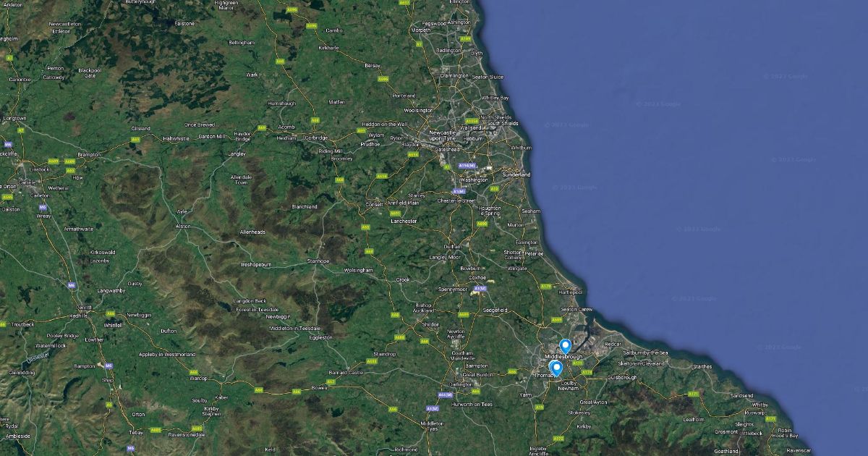Click the Whitley Bay label
Screen dimensions: 868x456
tap(495, 97)
